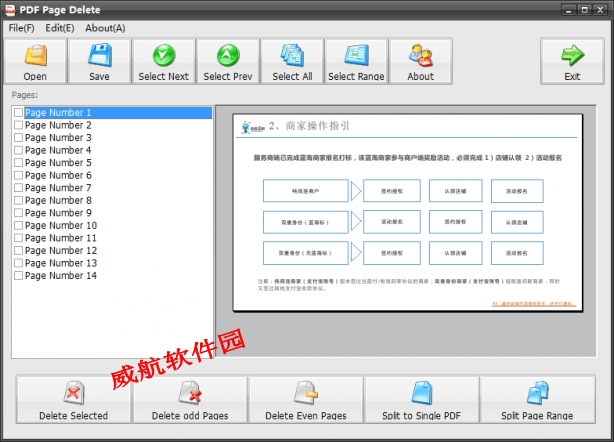Check the Page Number 8 checkbox
The image size is (614, 442).
(x=18, y=200)
